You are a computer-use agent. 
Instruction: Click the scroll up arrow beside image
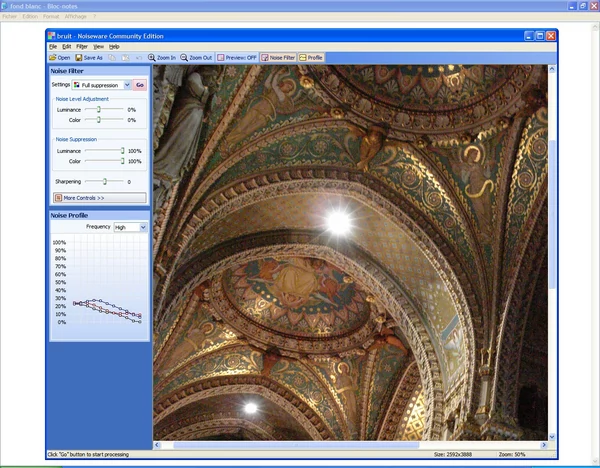(x=552, y=69)
